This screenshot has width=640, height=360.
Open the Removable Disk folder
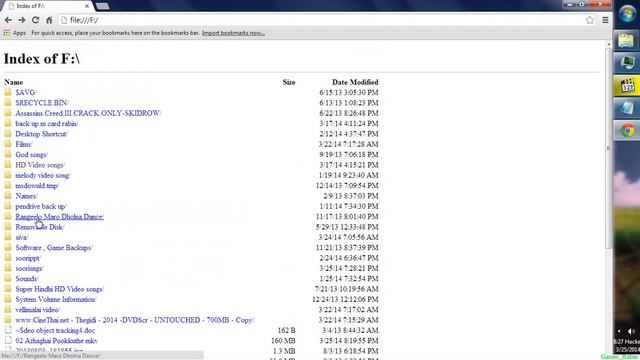click(40, 227)
